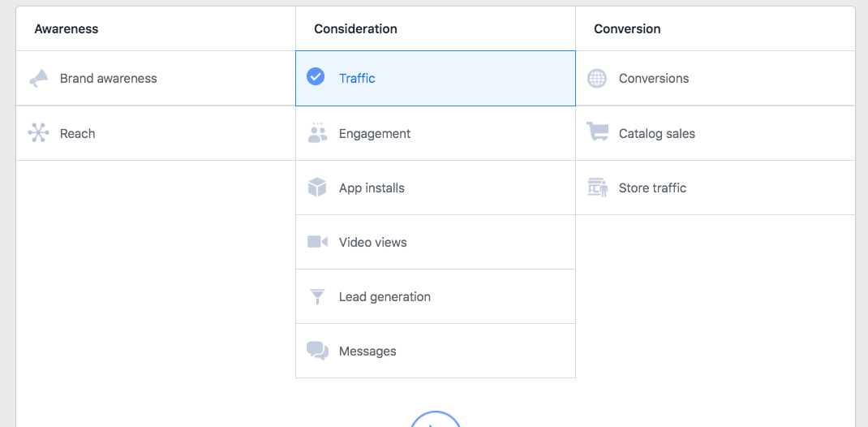
Task: Click the Catalog sales cart icon
Action: 597,133
